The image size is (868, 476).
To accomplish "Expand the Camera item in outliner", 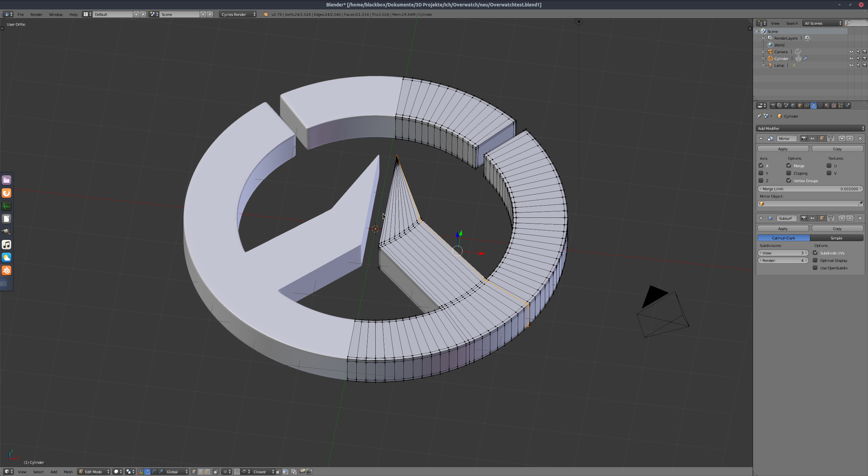I will click(x=763, y=52).
